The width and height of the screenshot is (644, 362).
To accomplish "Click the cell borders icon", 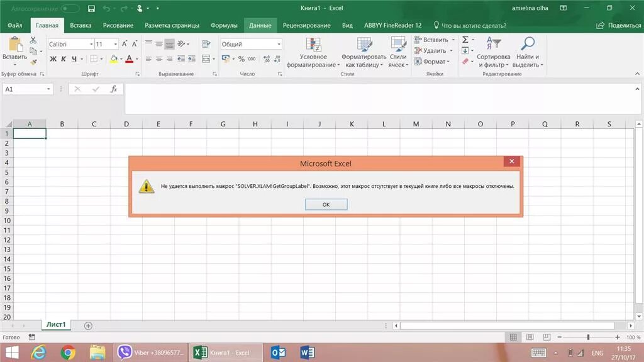I will (94, 59).
